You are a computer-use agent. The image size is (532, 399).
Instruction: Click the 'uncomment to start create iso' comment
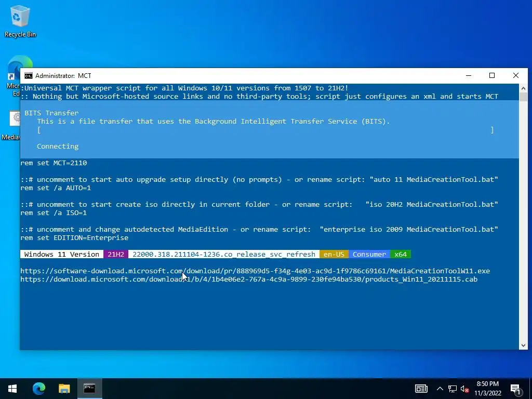pos(259,205)
